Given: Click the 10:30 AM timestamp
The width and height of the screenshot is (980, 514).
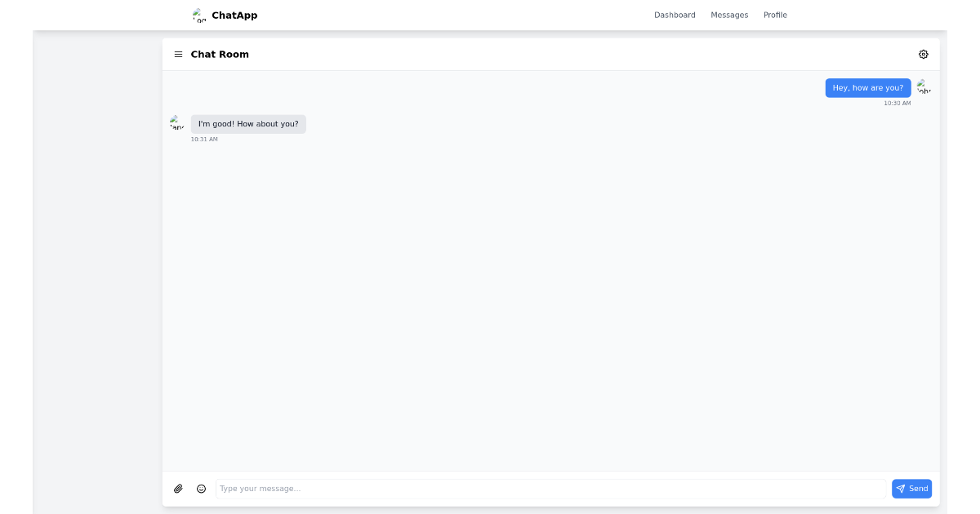Looking at the screenshot, I should coord(897,103).
